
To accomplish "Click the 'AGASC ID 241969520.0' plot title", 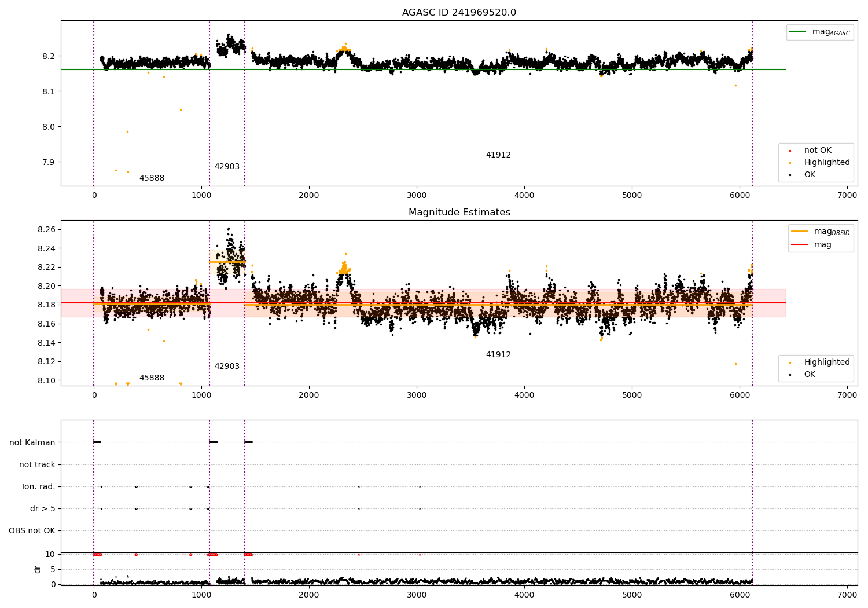I will (459, 13).
